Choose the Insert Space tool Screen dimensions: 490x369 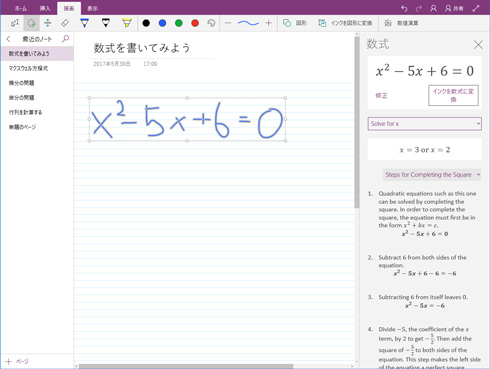point(48,23)
